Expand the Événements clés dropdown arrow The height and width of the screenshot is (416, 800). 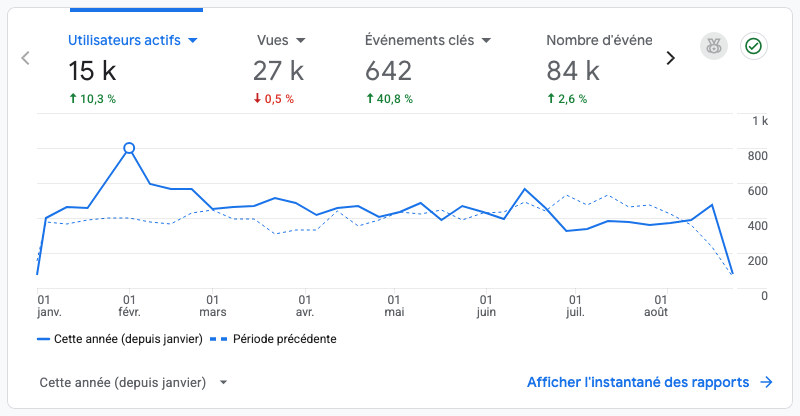(x=486, y=40)
